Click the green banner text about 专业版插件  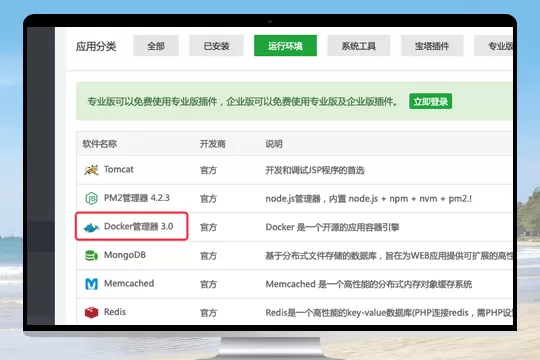pos(242,102)
